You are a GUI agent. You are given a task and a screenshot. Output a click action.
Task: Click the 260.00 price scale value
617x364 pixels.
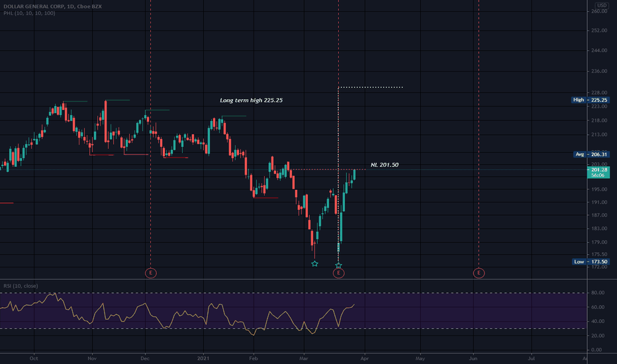(599, 11)
